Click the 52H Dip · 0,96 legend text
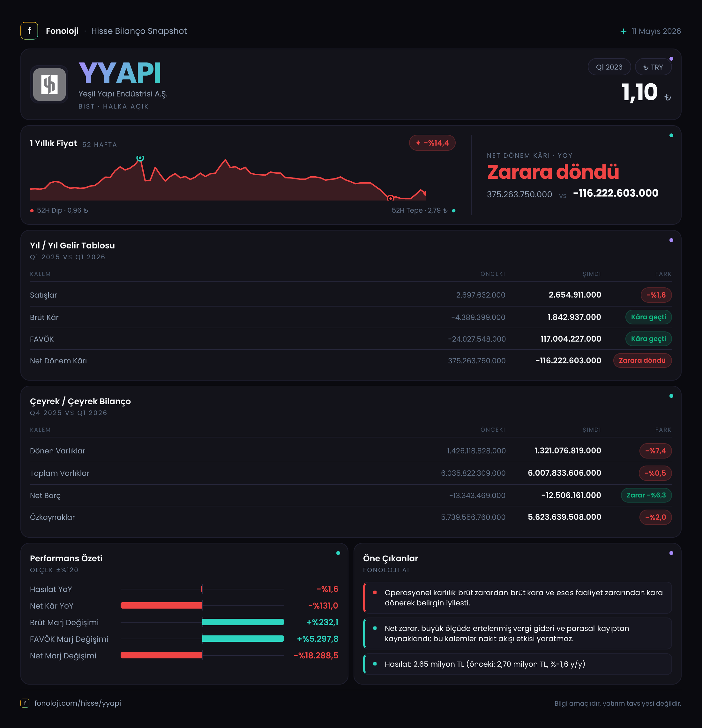Viewport: 702px width, 728px height. 63,210
